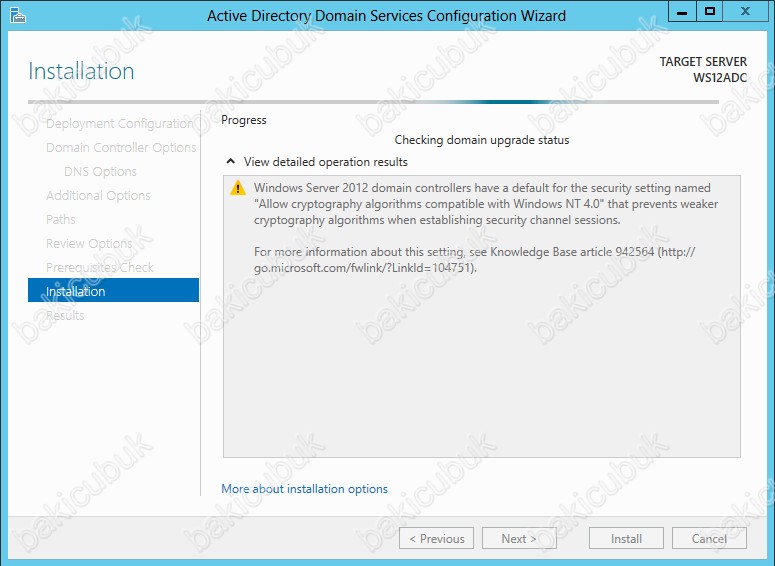This screenshot has height=566, width=775.
Task: Click 'Checking domain upgrade status' text
Action: (481, 140)
